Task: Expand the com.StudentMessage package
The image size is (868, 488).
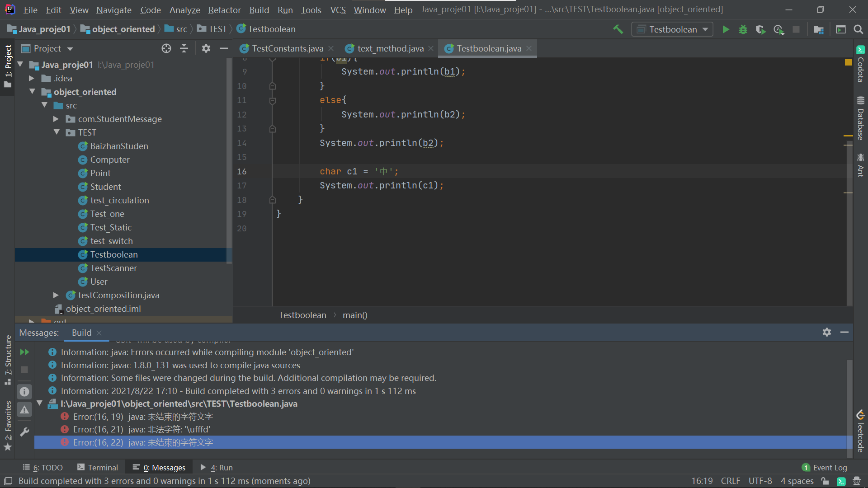Action: (x=56, y=119)
